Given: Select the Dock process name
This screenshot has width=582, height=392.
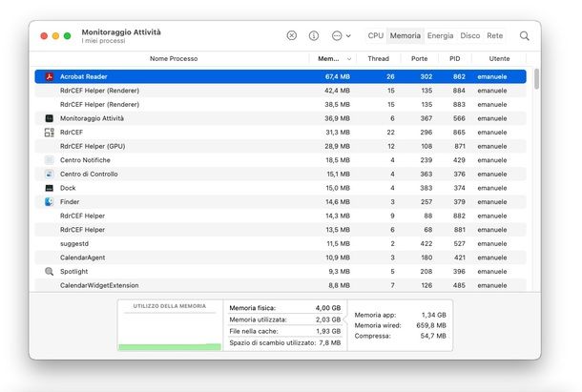Looking at the screenshot, I should click(x=68, y=188).
